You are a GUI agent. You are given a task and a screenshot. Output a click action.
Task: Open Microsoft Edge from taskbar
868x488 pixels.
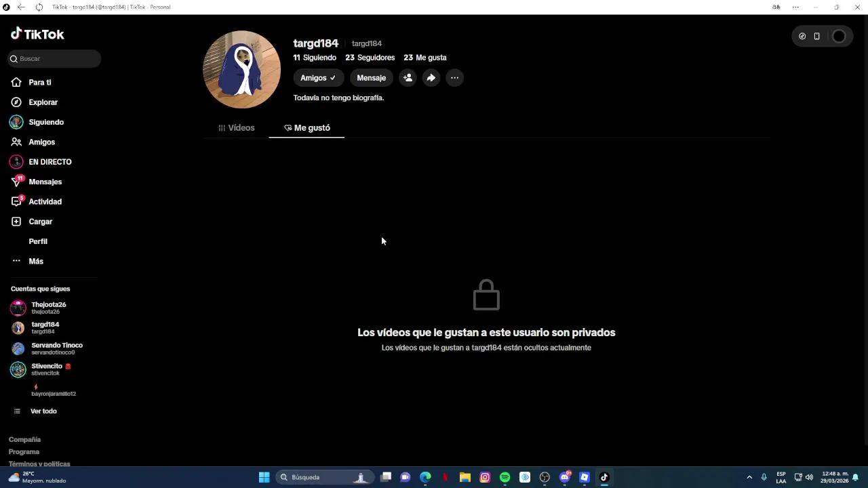[x=425, y=477]
